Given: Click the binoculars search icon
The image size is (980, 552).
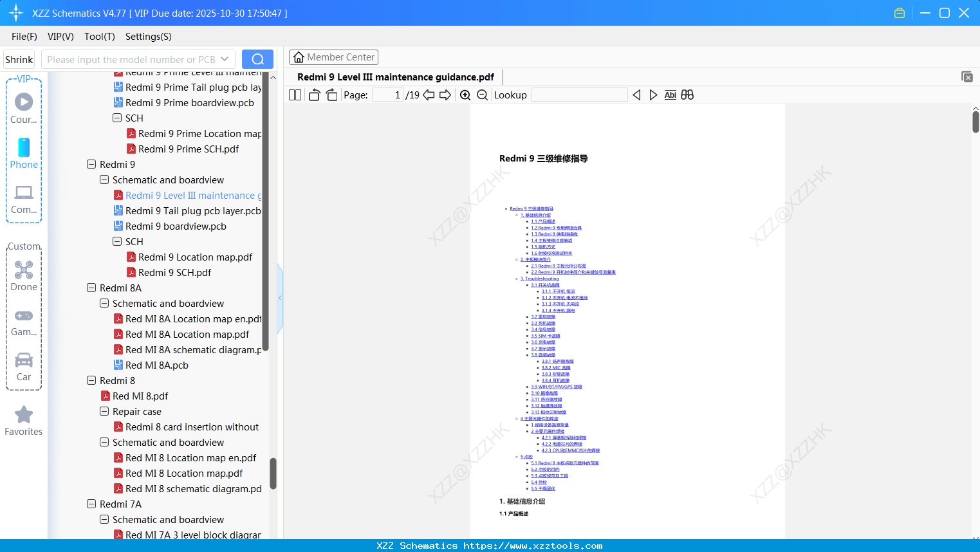Looking at the screenshot, I should (x=687, y=95).
